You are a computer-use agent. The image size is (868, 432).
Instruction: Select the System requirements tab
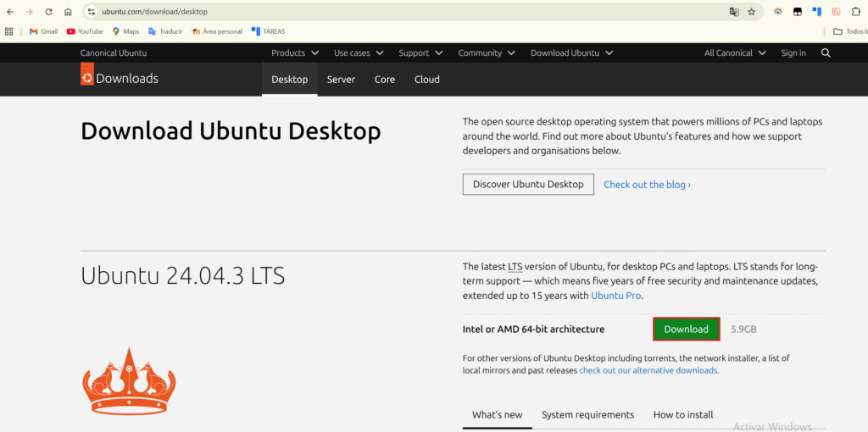(x=587, y=415)
